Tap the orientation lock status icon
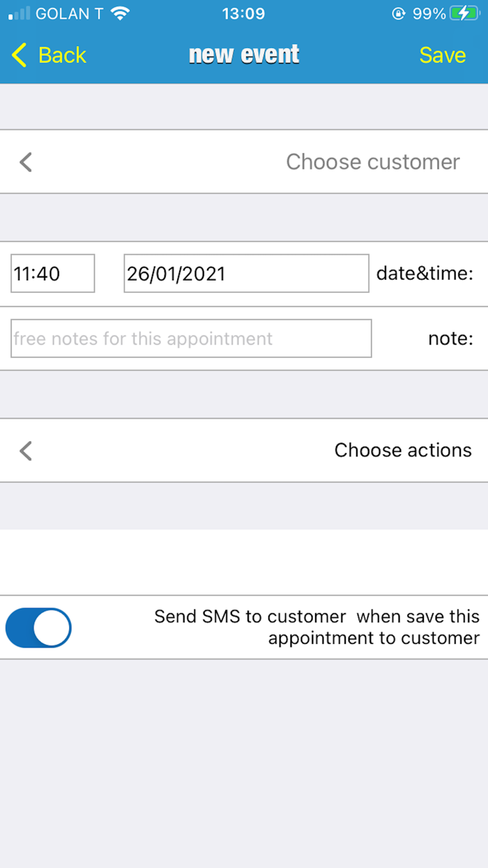 point(399,13)
